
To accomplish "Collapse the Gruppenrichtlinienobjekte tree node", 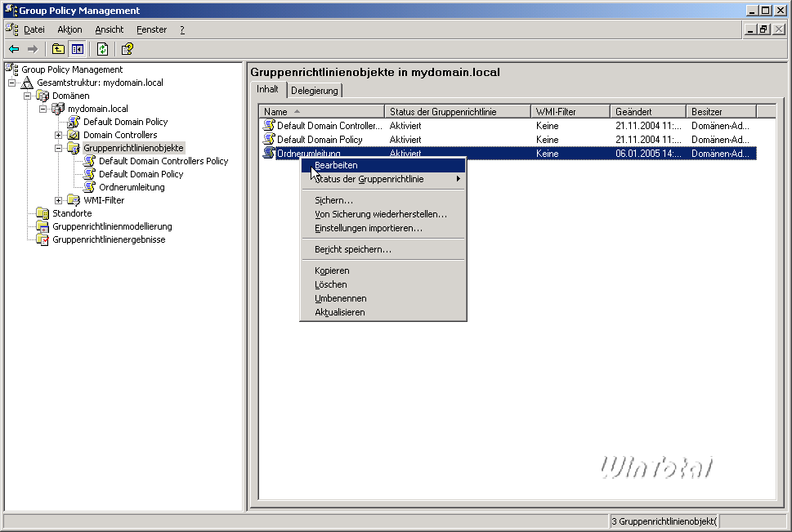I will point(58,148).
